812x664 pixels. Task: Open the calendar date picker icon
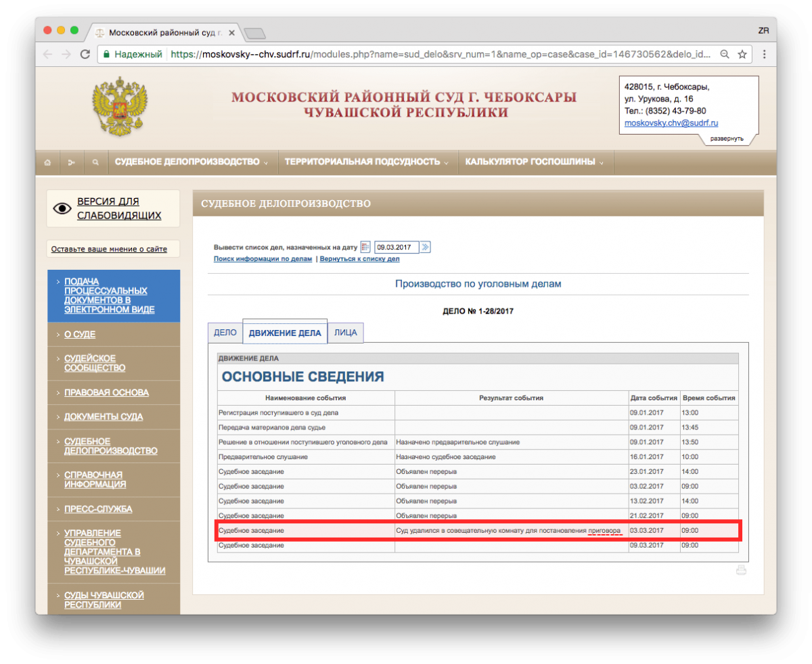click(x=365, y=247)
